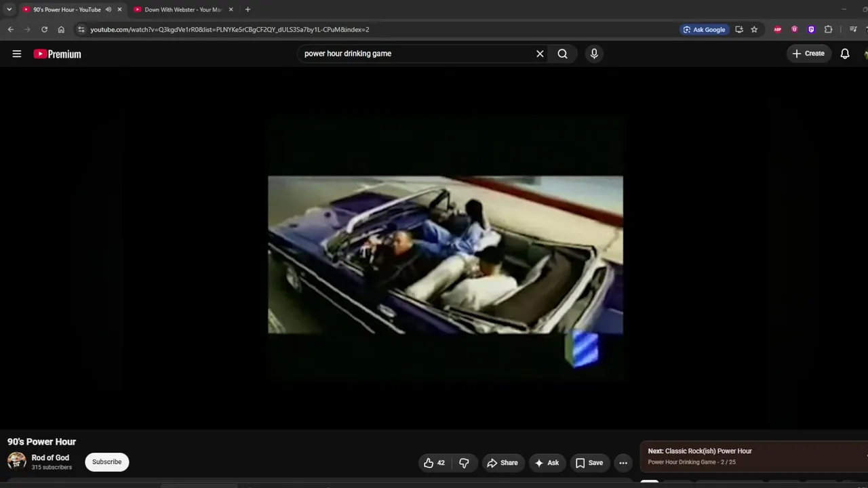The image size is (868, 488).
Task: Go back to previous page
Action: click(11, 30)
